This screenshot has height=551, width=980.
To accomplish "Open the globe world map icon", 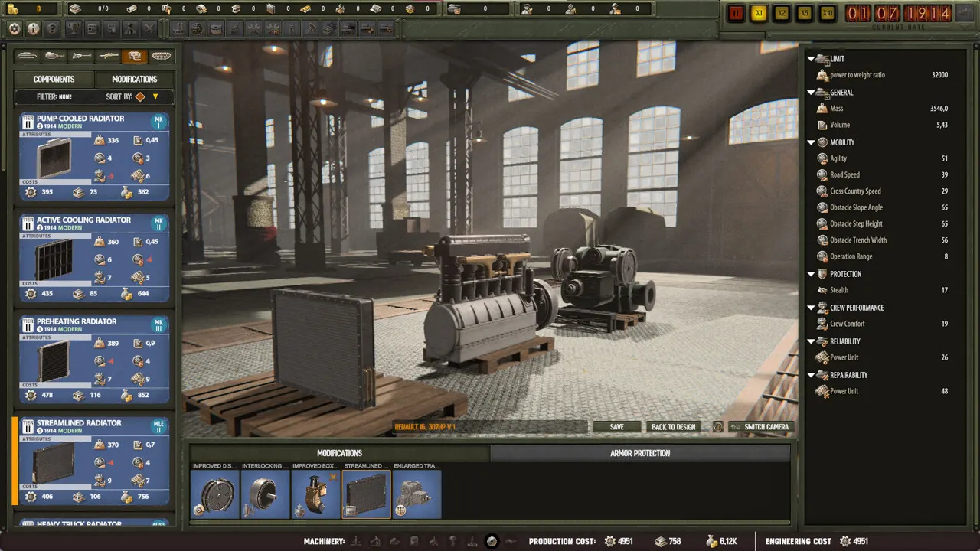I will click(197, 29).
